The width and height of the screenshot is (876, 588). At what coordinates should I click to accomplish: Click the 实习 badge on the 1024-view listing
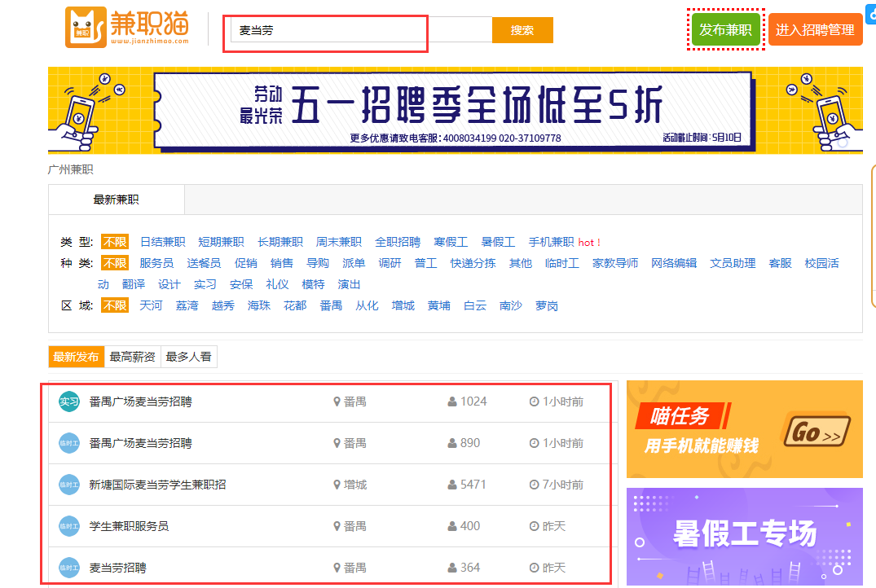tap(69, 402)
